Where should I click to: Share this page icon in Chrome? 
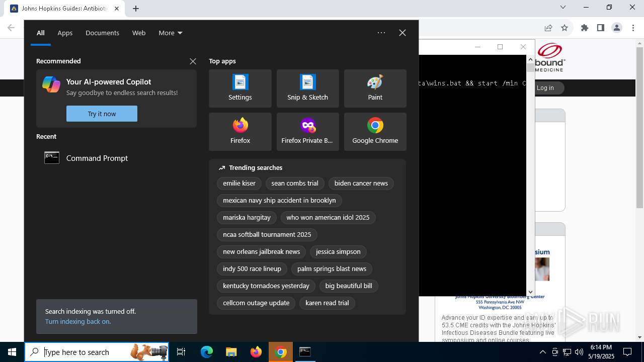(548, 28)
